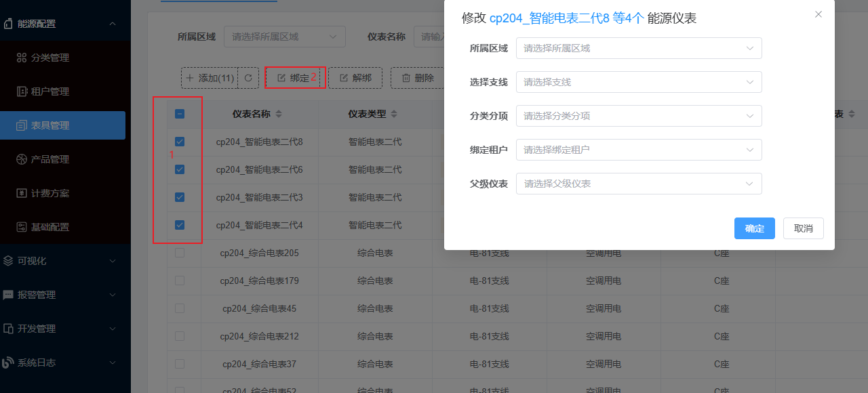
Task: Click the 产品管理 icon in the sidebar
Action: pyautogui.click(x=21, y=159)
